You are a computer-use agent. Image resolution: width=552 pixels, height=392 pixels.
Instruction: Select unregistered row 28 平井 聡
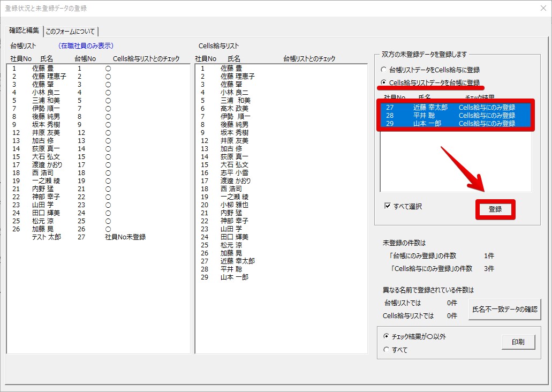coord(456,116)
